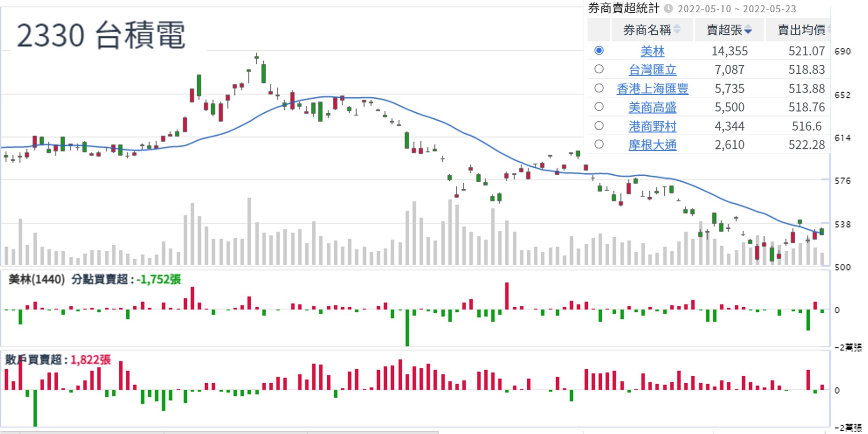868x434 pixels.
Task: Pick the 美商高盛 radio option
Action: 599,107
